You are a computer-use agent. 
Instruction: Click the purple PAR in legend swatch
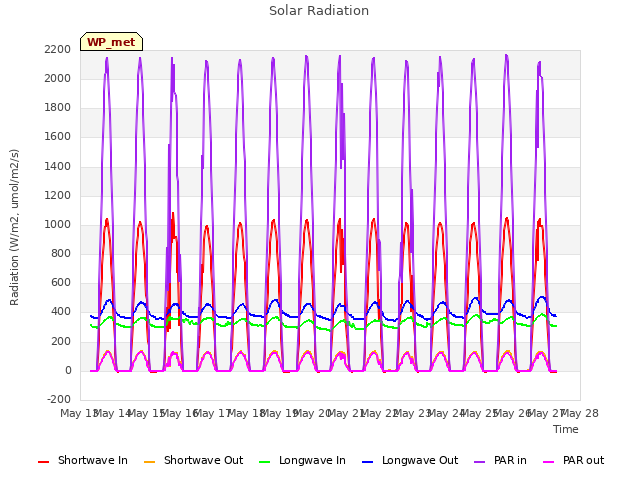pyautogui.click(x=480, y=462)
